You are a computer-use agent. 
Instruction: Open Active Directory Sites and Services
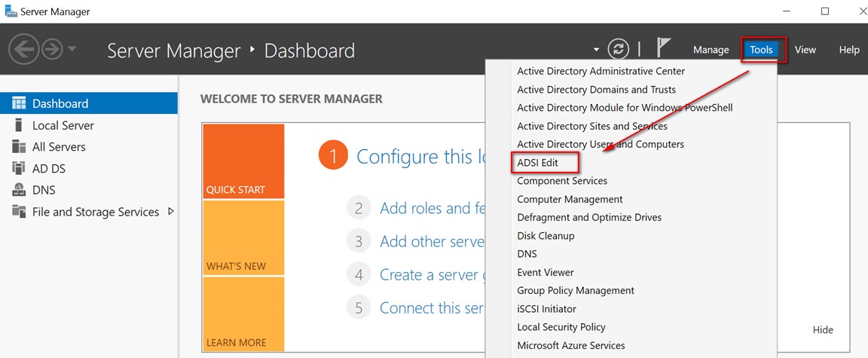[592, 126]
